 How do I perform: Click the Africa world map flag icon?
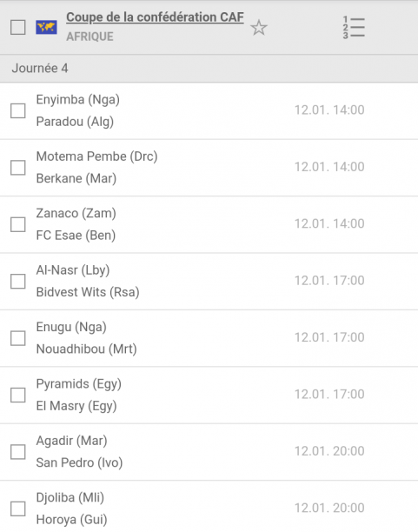pyautogui.click(x=46, y=27)
